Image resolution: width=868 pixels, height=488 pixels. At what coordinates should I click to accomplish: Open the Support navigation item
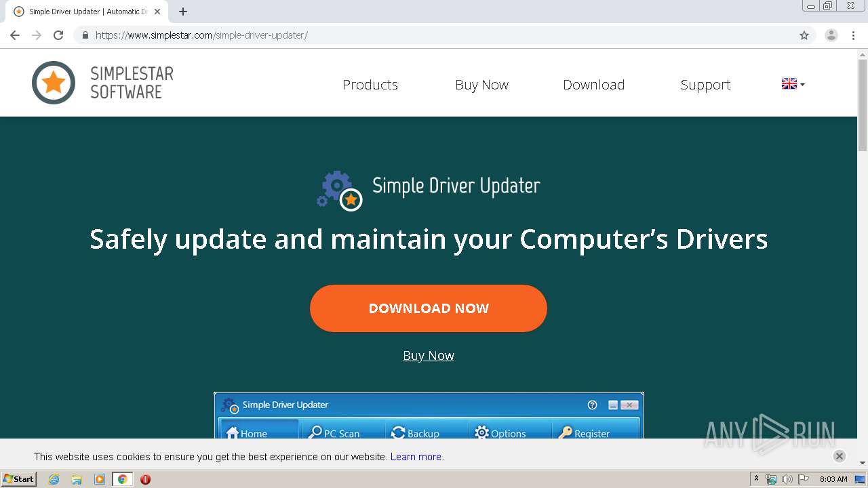click(705, 85)
